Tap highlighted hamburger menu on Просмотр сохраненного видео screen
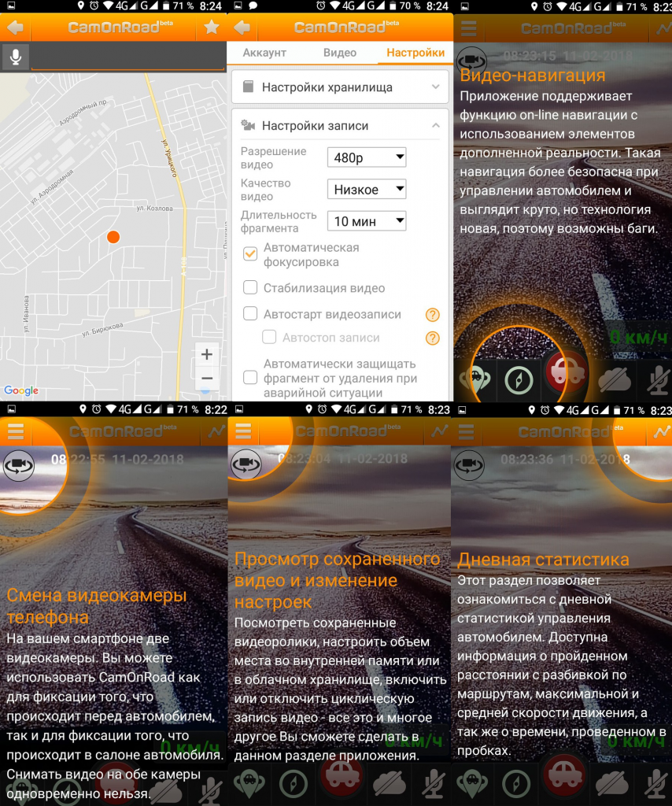This screenshot has width=672, height=806. [243, 431]
